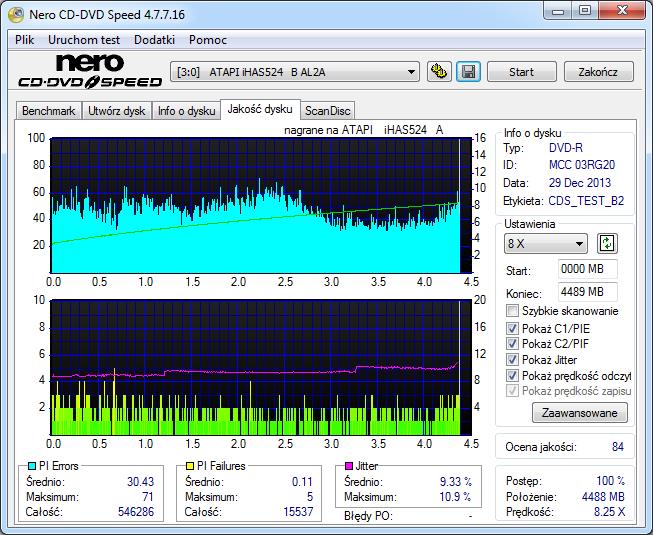This screenshot has height=535, width=653.
Task: Click the Postęp value 100 %
Action: [x=611, y=481]
